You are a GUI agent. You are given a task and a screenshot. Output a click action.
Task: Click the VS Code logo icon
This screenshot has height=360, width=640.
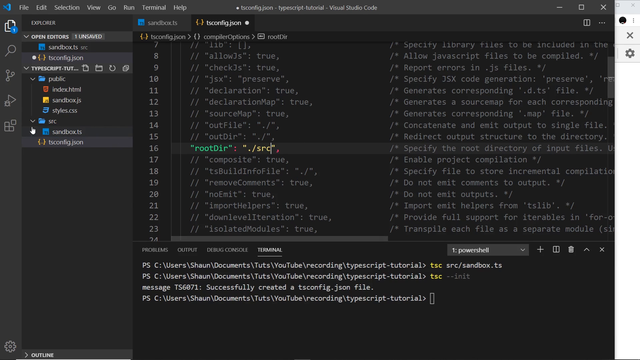(7, 7)
